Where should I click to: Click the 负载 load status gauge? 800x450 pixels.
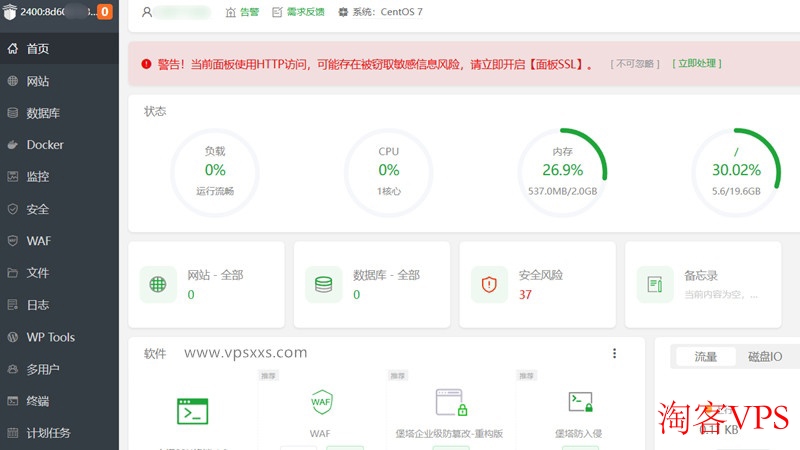click(215, 172)
